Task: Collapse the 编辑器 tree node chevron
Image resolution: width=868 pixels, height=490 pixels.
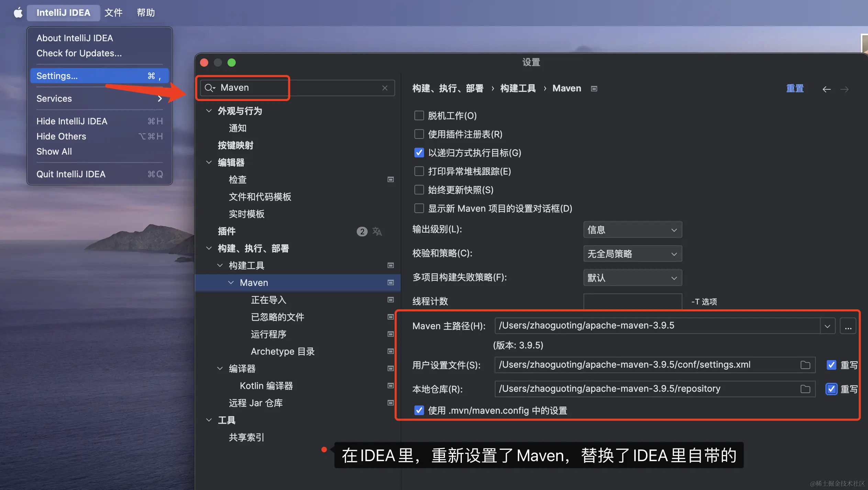Action: click(x=209, y=162)
